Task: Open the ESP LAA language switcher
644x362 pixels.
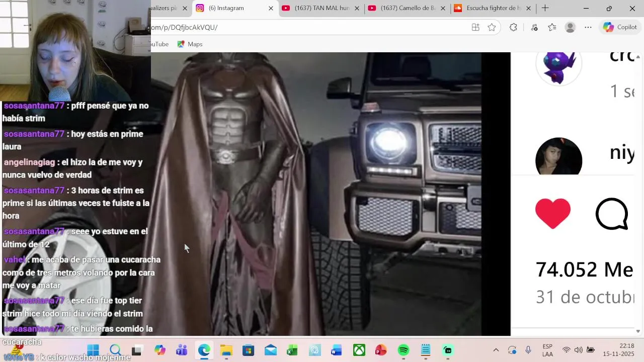Action: click(548, 350)
